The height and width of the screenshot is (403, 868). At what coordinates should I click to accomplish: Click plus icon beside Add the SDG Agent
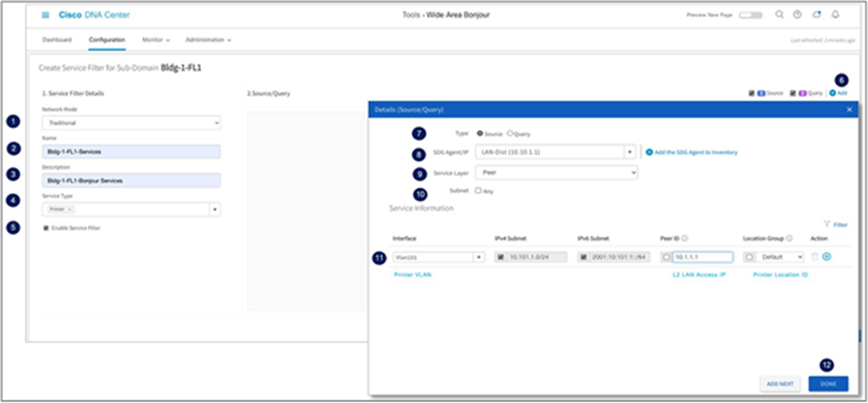pos(649,151)
